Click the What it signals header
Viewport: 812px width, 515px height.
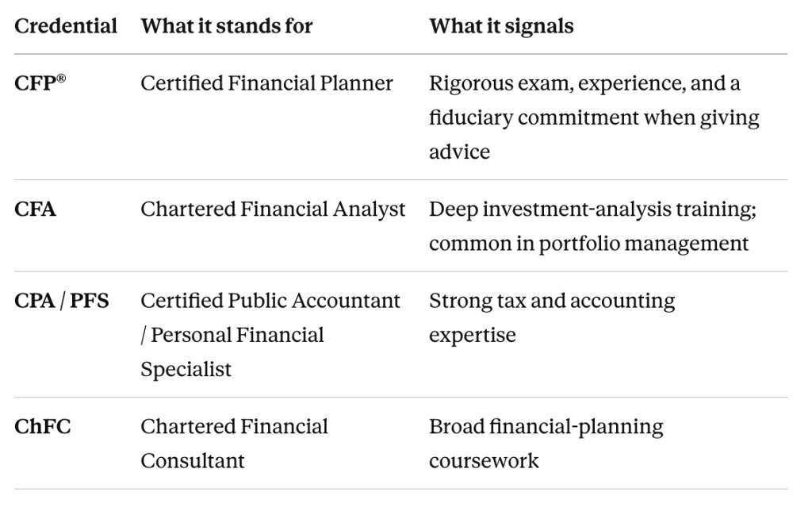click(501, 26)
